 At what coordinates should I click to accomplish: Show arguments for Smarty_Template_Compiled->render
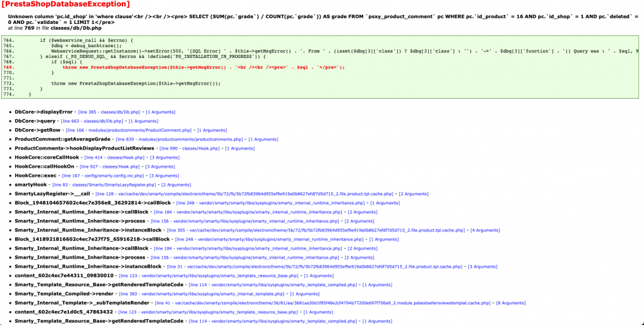pos(305,293)
